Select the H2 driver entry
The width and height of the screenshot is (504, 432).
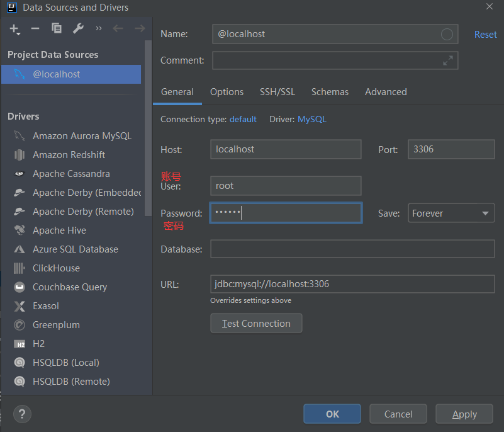39,344
